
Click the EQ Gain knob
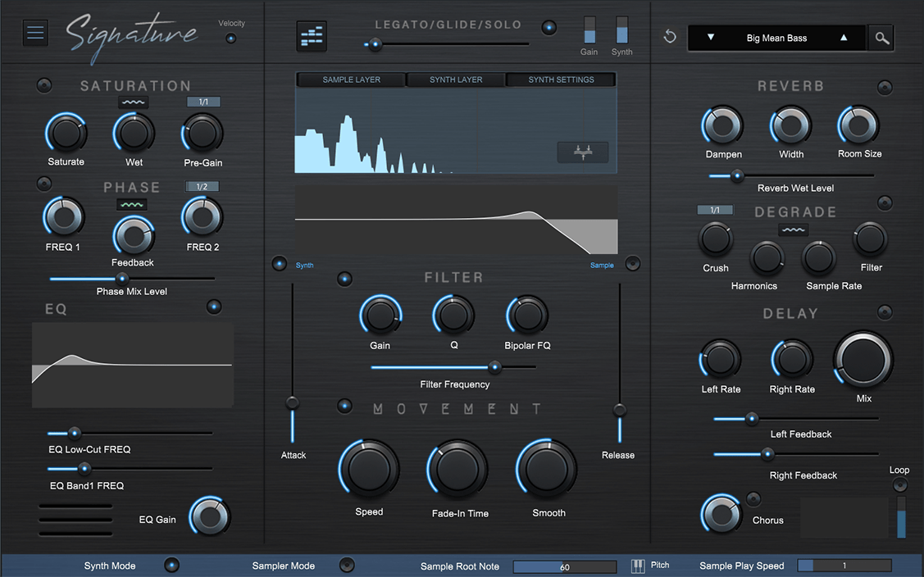[x=209, y=516]
